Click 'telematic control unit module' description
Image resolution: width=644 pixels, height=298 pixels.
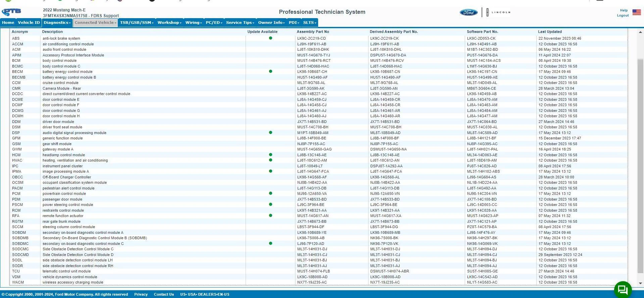[x=66, y=271]
